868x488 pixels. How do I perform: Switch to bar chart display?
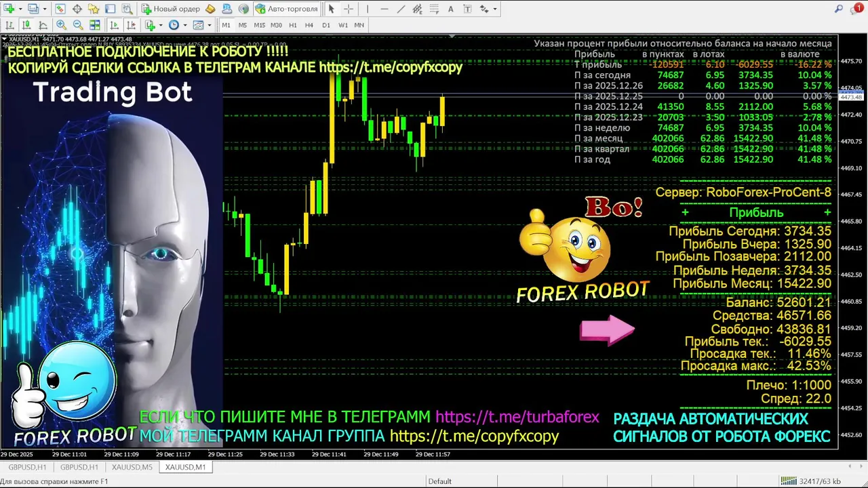pyautogui.click(x=9, y=25)
